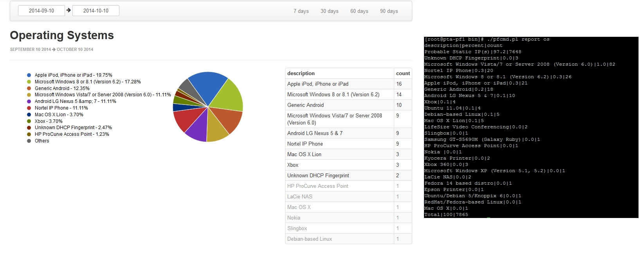Click the end date field 2014-10-10
This screenshot has height=254, width=644.
coord(96,11)
